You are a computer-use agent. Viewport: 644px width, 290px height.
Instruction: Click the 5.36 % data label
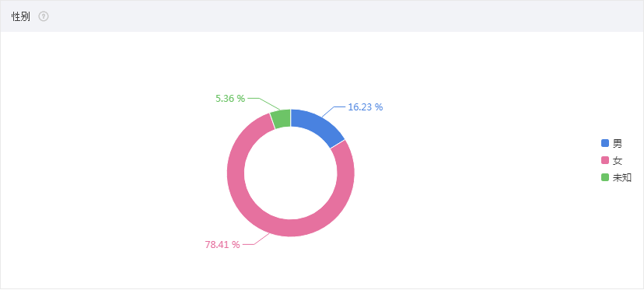click(230, 98)
